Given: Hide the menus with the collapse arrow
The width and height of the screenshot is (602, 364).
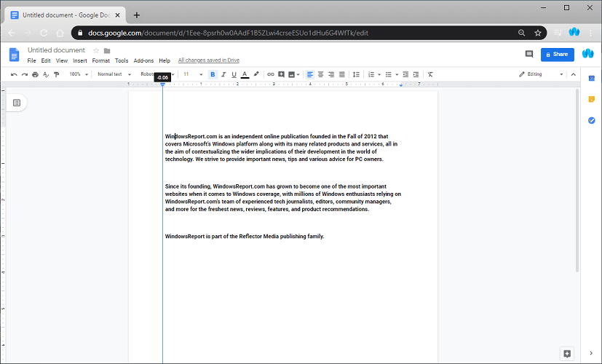Looking at the screenshot, I should click(x=574, y=74).
